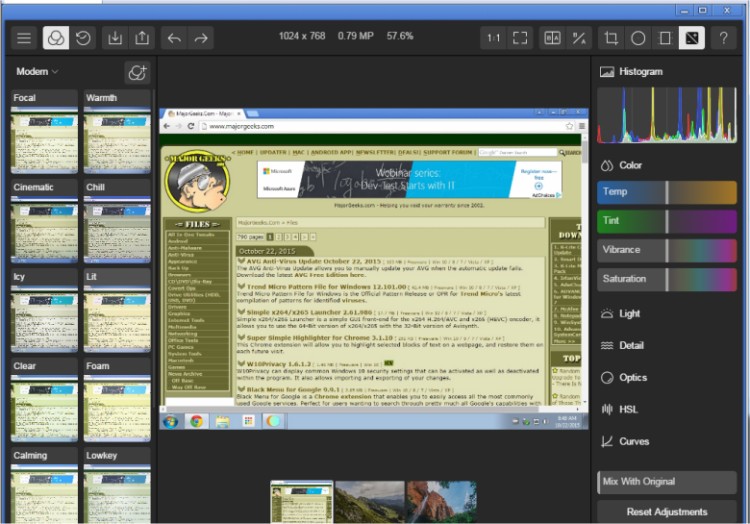Collapse the Histogram section

tap(631, 72)
